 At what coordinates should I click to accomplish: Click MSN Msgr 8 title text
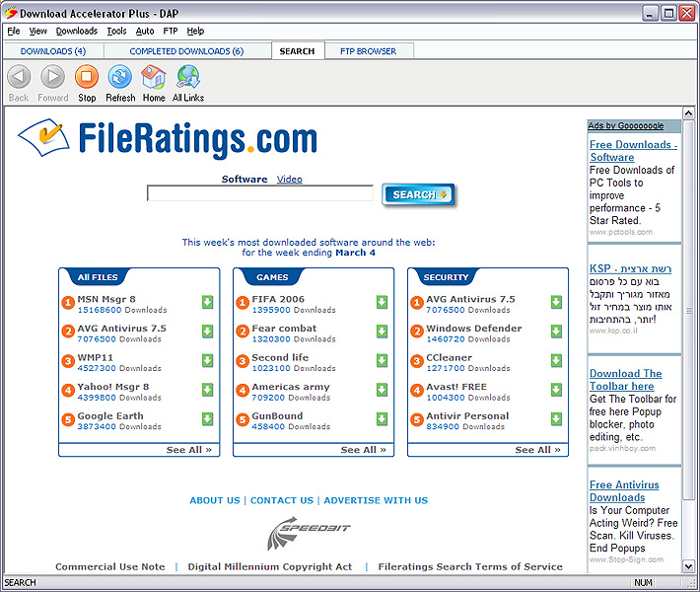(x=106, y=299)
